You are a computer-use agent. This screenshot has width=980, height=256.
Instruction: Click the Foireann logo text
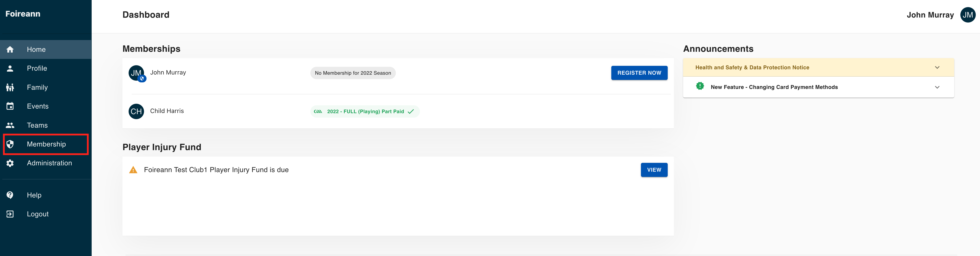pyautogui.click(x=23, y=14)
